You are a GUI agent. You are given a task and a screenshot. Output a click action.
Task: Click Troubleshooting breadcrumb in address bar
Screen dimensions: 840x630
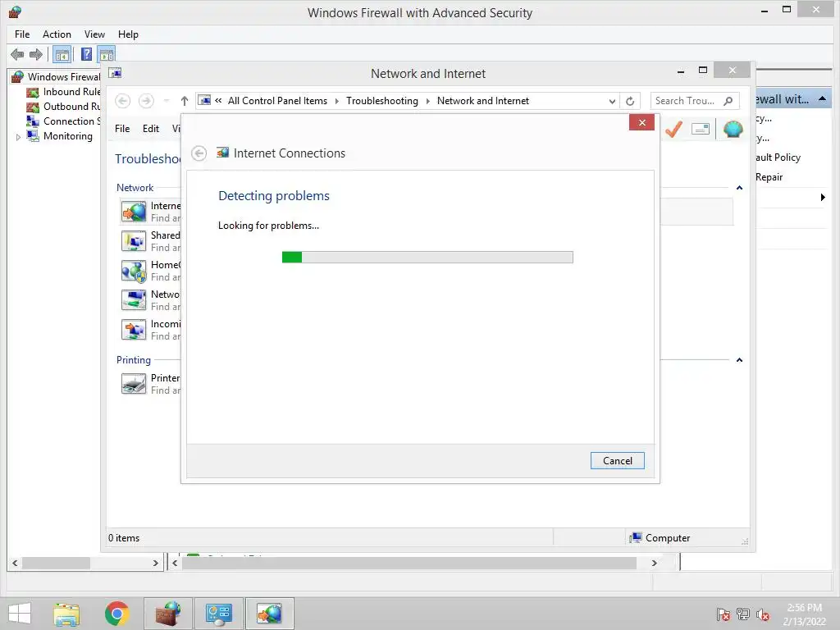pyautogui.click(x=382, y=101)
